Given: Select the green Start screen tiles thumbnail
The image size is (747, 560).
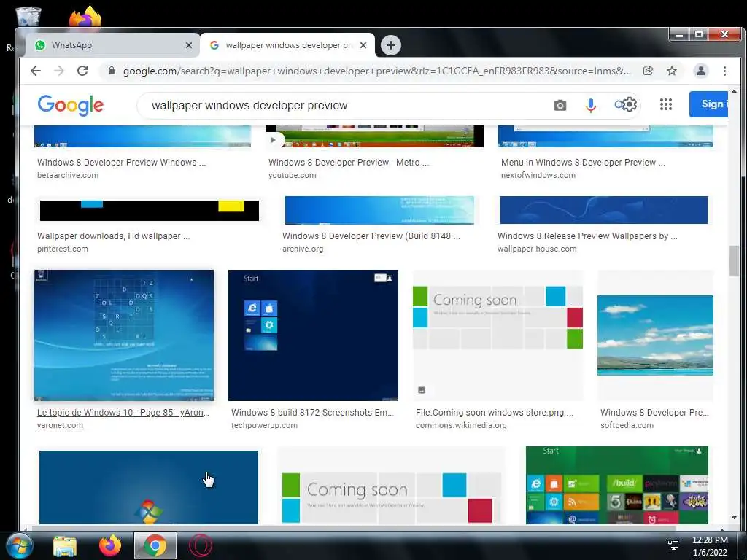Looking at the screenshot, I should click(617, 485).
